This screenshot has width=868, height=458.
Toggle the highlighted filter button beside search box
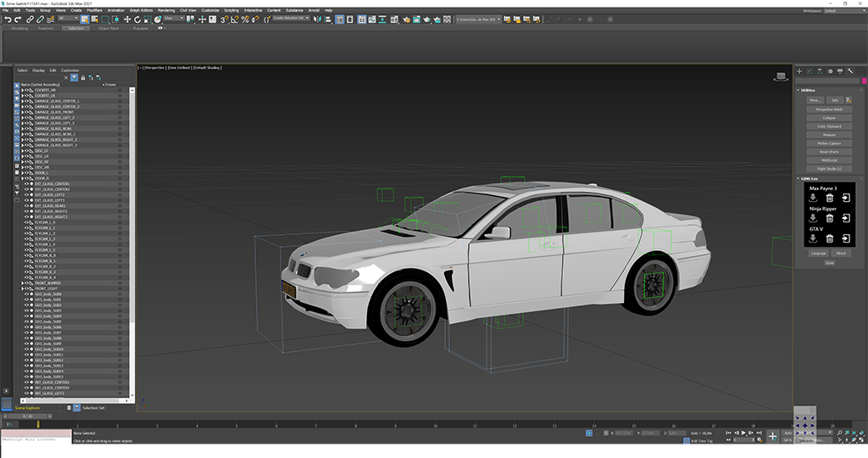point(74,77)
